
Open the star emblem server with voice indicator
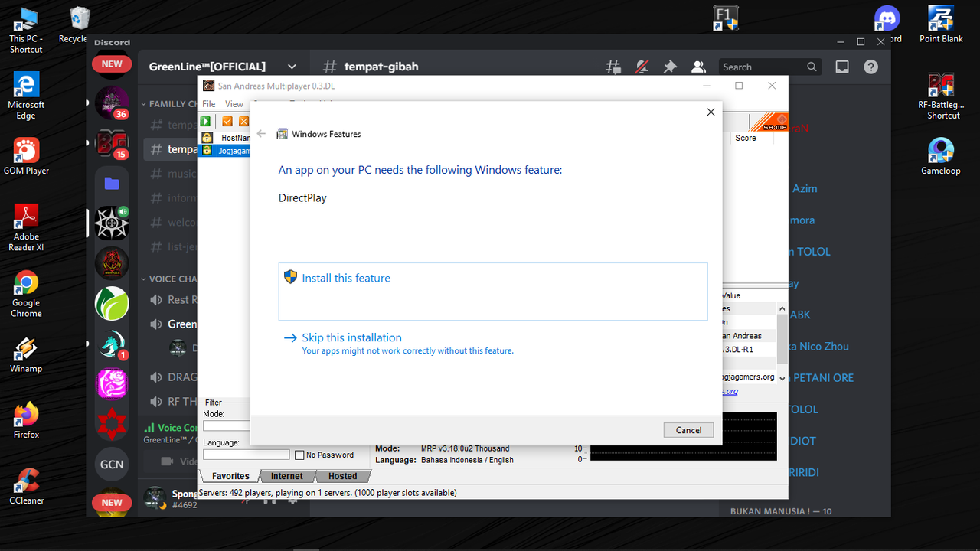[x=112, y=223]
